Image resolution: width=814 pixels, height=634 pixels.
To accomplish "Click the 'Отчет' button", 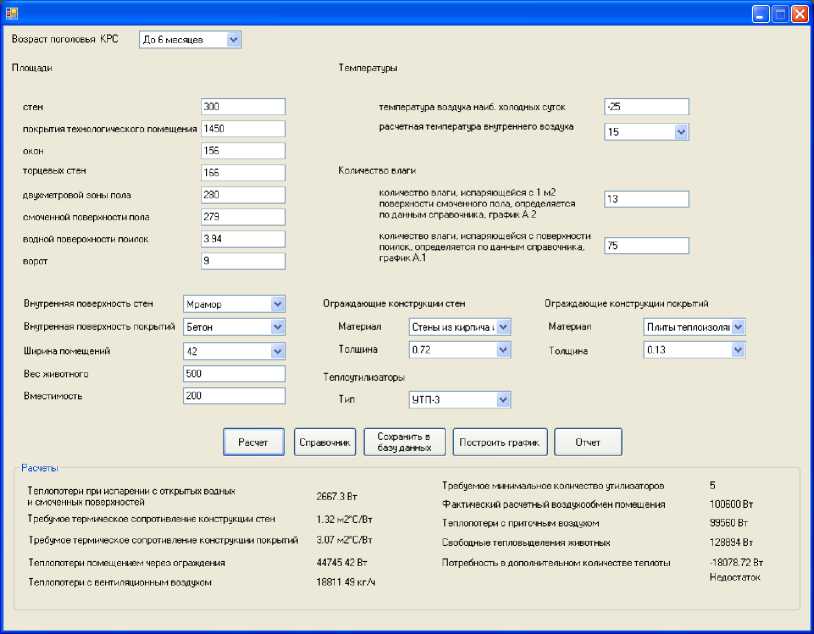I will pos(588,442).
